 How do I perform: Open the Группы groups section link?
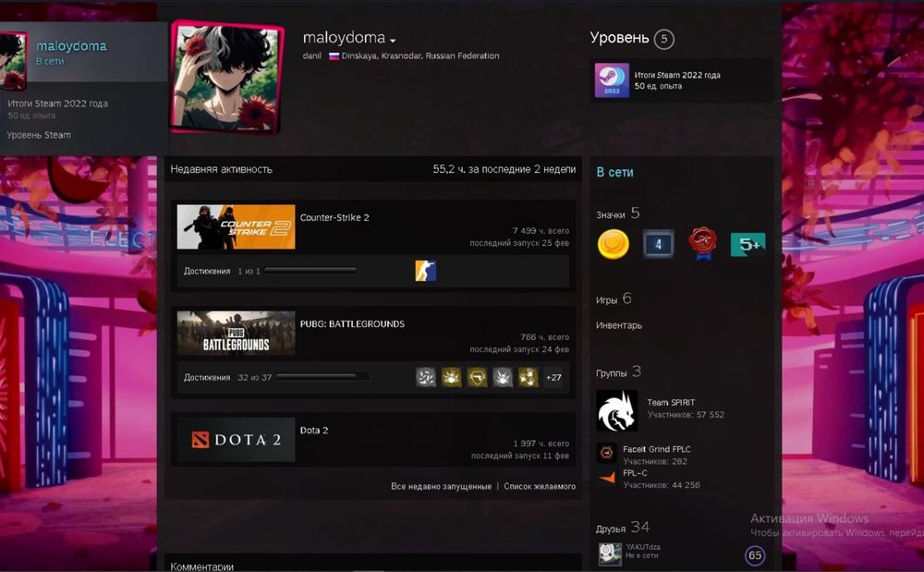click(x=618, y=371)
